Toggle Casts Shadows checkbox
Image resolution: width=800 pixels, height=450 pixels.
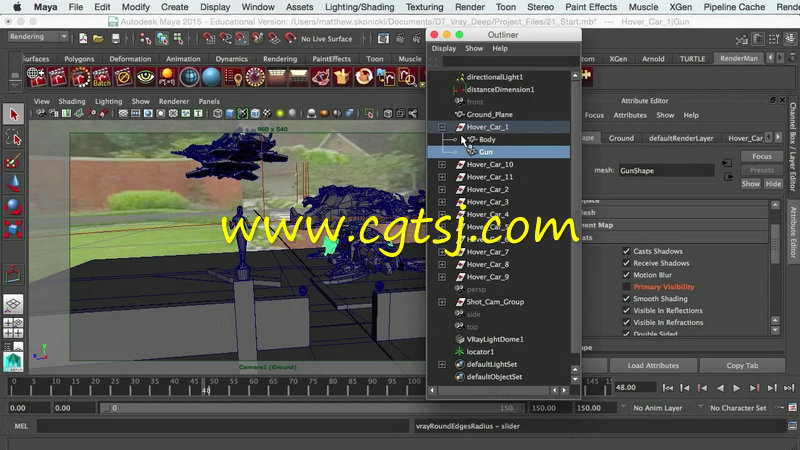pyautogui.click(x=626, y=251)
